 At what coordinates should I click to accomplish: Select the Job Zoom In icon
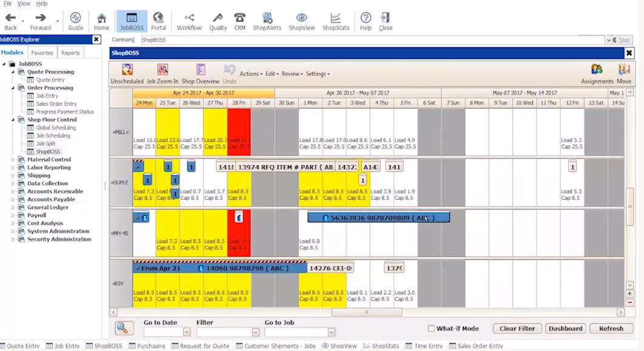pos(163,69)
